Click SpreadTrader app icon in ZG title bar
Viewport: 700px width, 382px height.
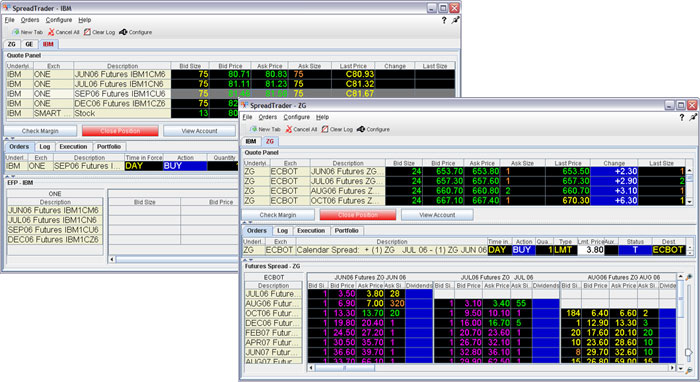245,105
